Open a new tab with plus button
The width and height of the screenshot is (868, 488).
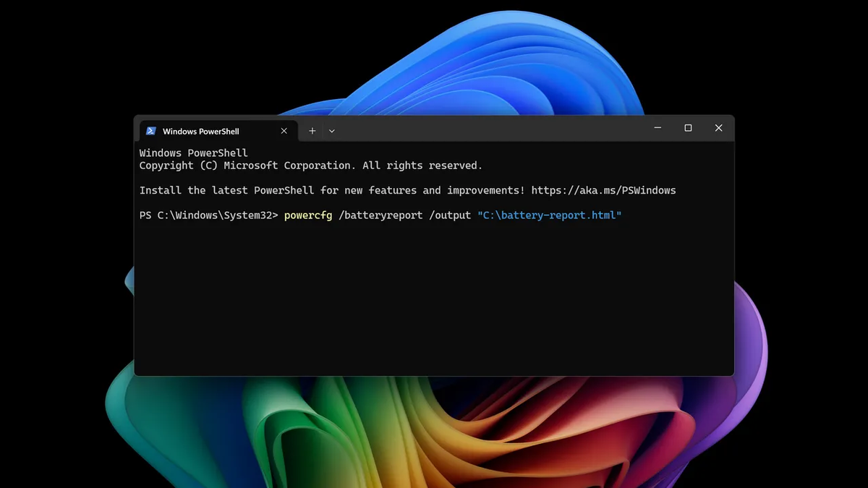point(312,131)
